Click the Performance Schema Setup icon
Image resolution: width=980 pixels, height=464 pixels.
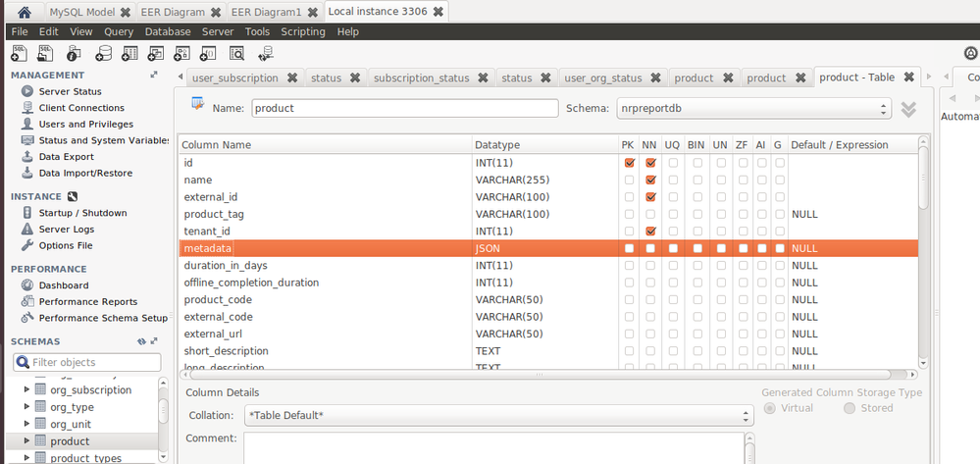[26, 318]
